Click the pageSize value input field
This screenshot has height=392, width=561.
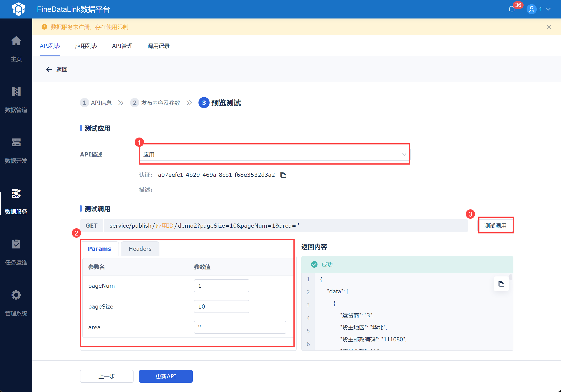coord(221,306)
